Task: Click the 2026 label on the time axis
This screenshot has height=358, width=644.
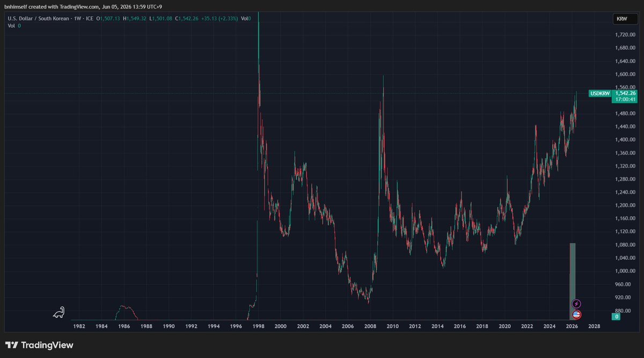Action: (x=572, y=326)
